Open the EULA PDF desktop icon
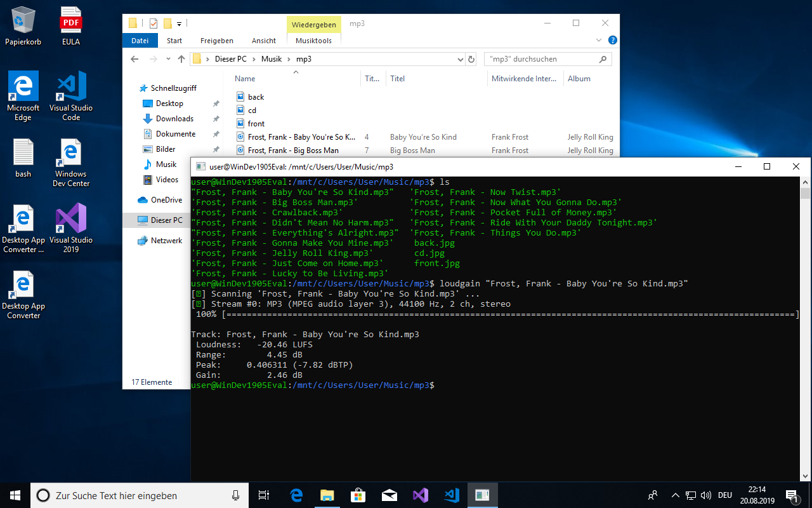 point(71,25)
